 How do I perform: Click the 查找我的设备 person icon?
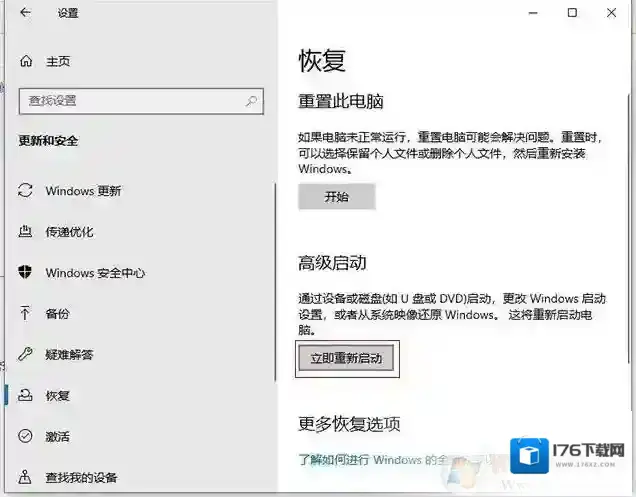click(x=25, y=477)
